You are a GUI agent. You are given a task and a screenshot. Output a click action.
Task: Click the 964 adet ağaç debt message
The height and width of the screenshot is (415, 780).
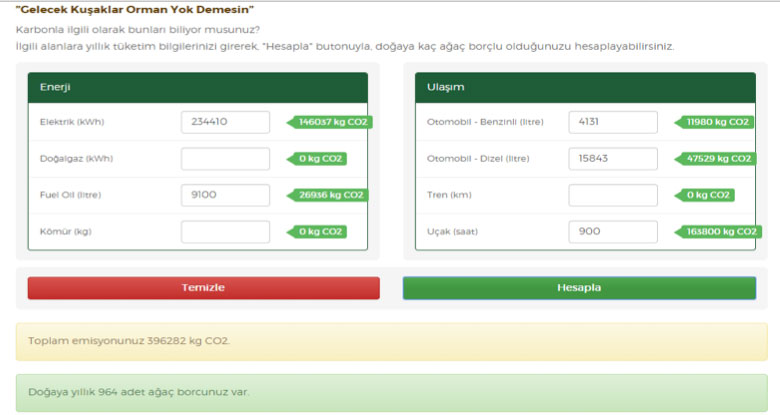point(391,392)
